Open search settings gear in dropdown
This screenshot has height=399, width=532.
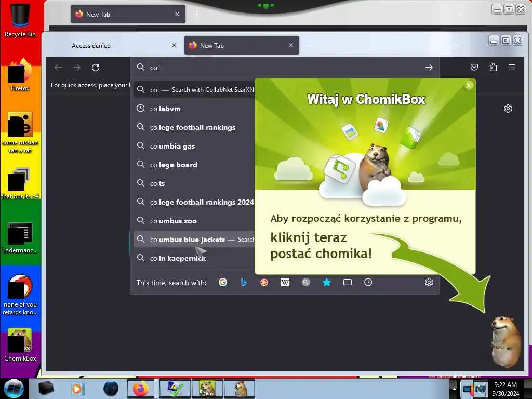click(x=429, y=282)
